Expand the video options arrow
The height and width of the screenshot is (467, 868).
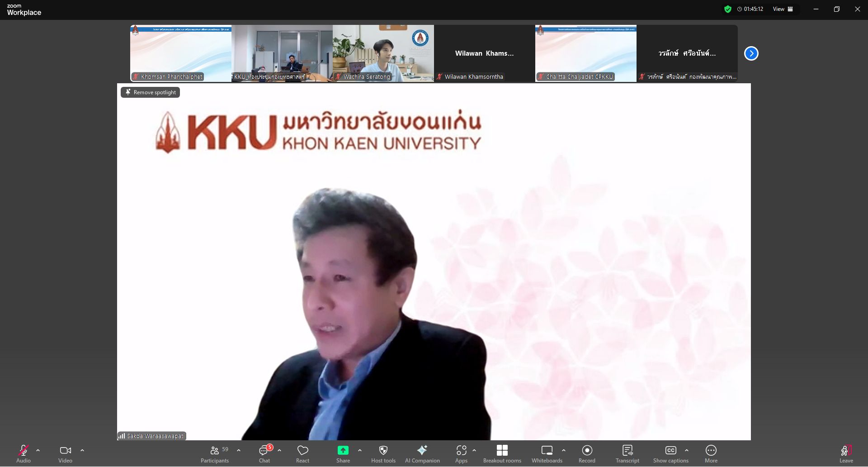point(82,451)
